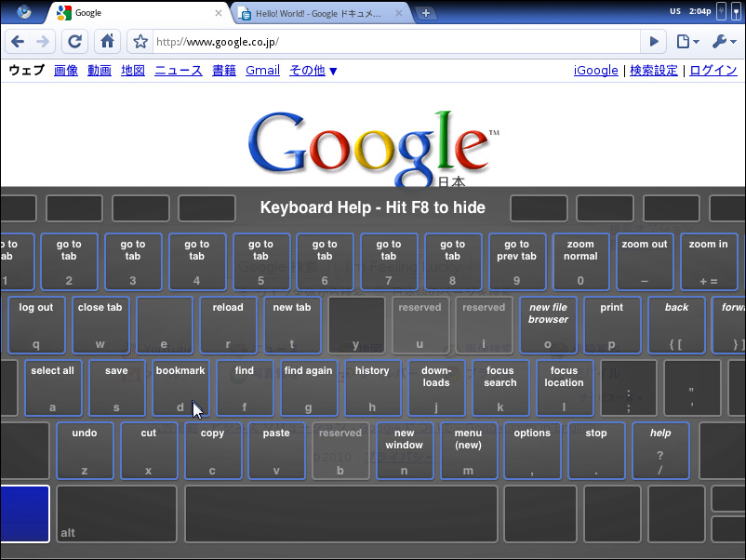Click the 2:04p clock
The width and height of the screenshot is (746, 560).
[699, 11]
